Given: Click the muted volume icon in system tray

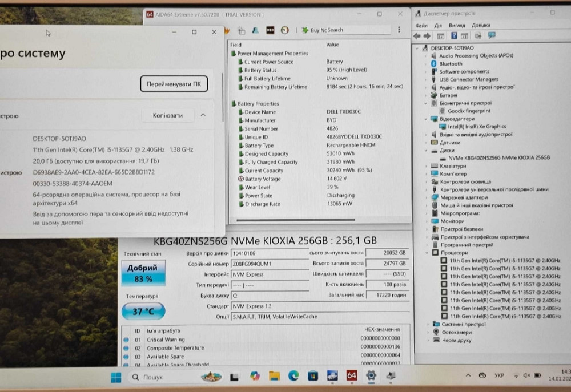Looking at the screenshot, I should tap(527, 375).
